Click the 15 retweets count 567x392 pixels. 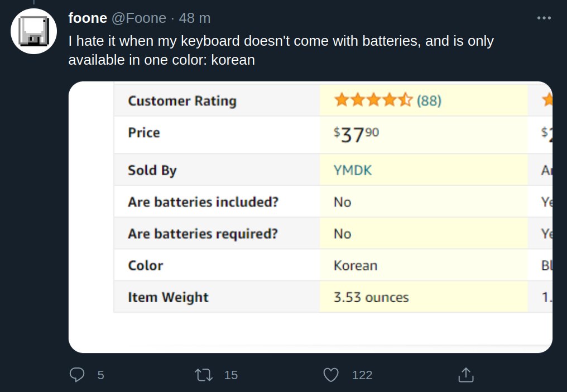(x=231, y=375)
